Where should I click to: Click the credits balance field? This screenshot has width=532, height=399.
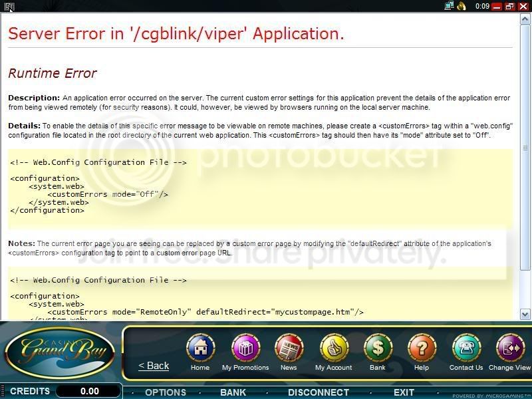point(89,392)
